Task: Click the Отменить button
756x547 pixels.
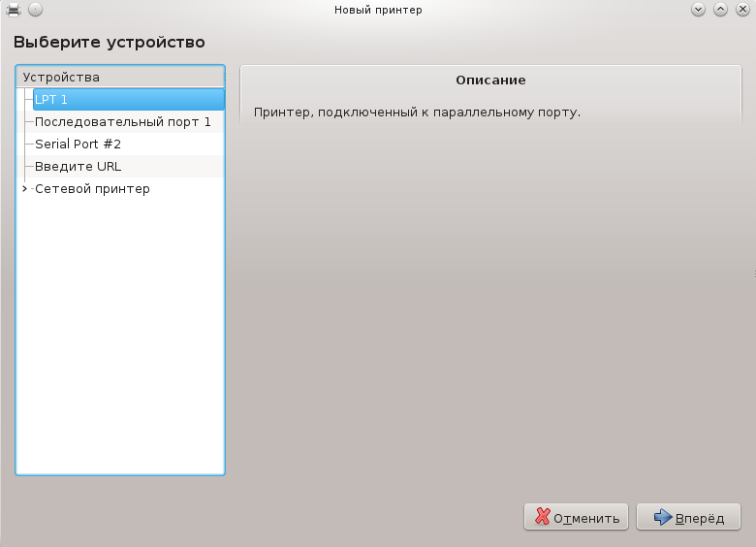Action: [576, 517]
